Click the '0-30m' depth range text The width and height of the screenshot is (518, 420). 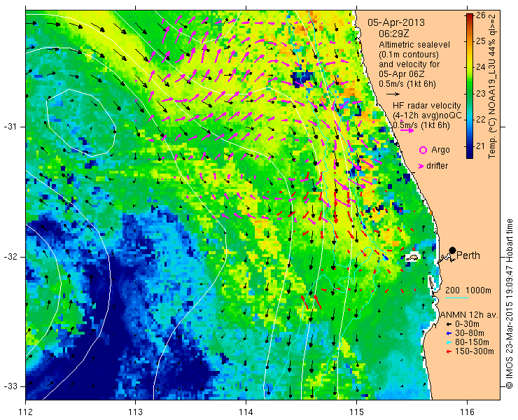(x=467, y=324)
